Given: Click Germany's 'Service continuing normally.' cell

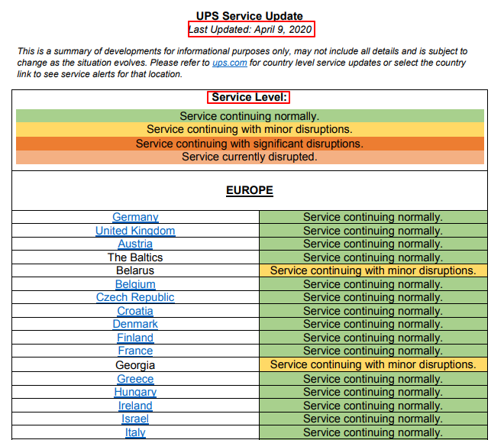Looking at the screenshot, I should 373,217.
